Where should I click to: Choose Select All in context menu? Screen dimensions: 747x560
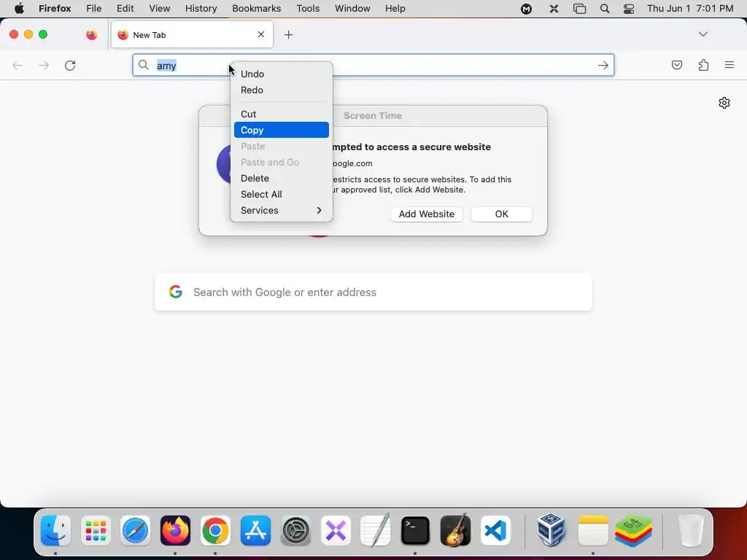coord(281,194)
